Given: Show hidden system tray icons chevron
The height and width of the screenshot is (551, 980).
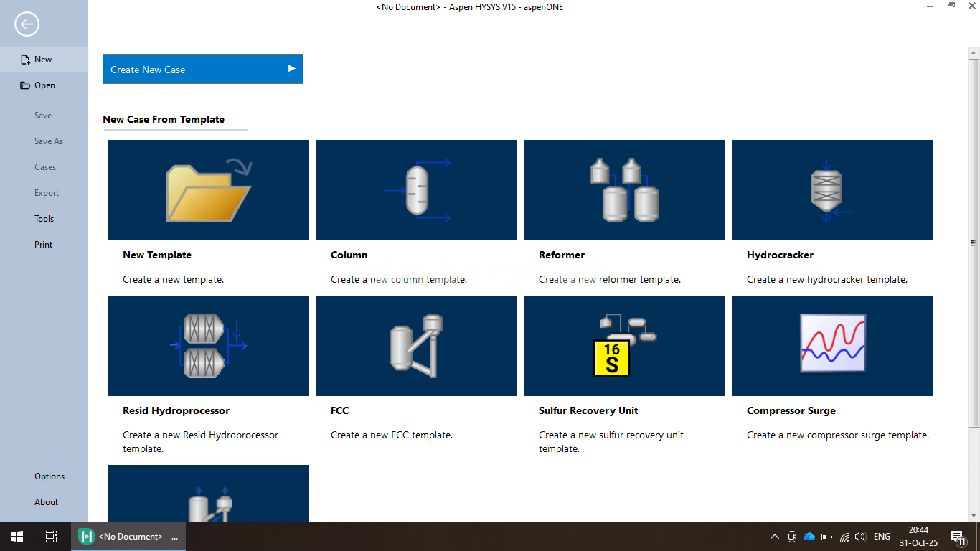Looking at the screenshot, I should tap(774, 537).
